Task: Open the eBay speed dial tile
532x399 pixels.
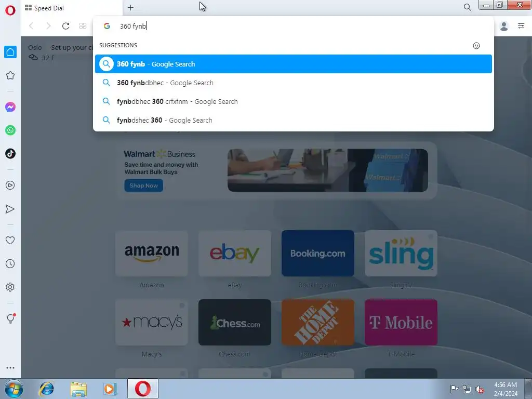Action: point(234,253)
